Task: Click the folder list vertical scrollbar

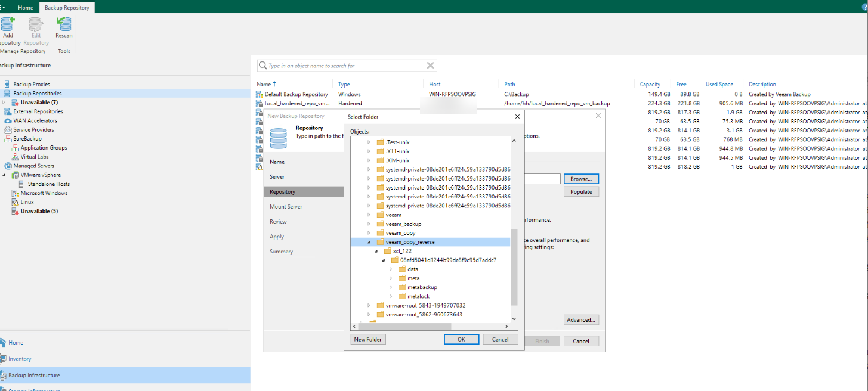Action: pos(514,268)
